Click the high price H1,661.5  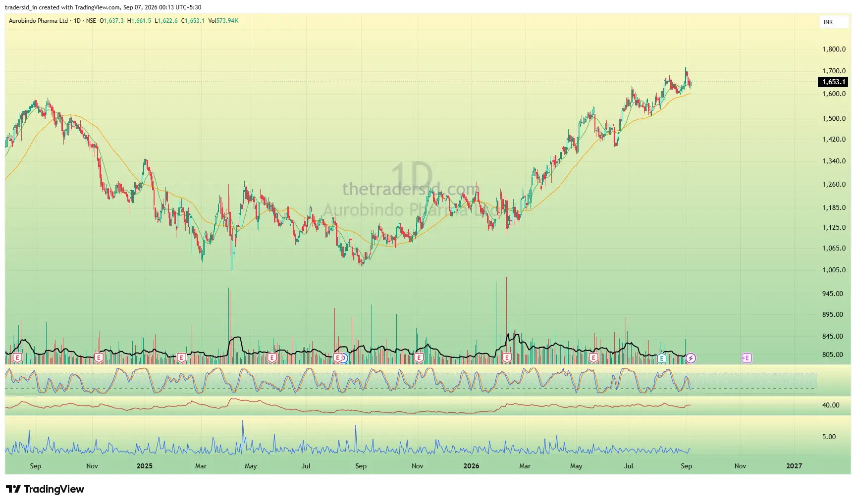(x=139, y=21)
